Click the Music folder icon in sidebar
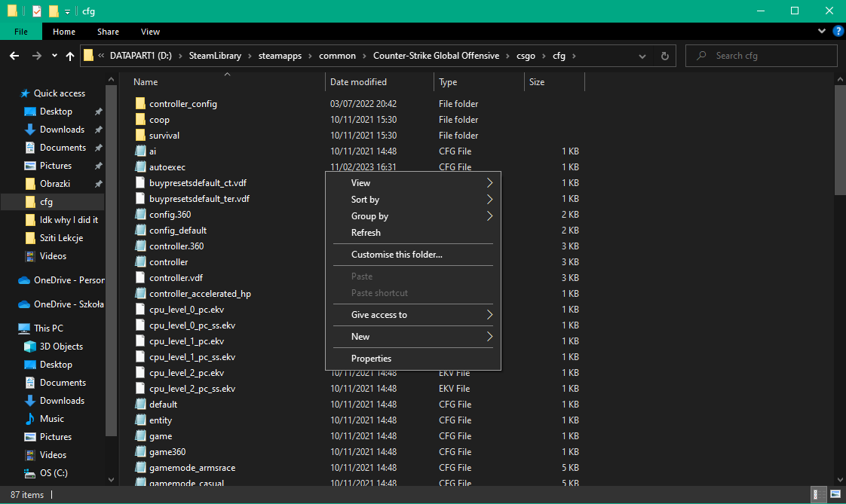The height and width of the screenshot is (504, 846). click(x=30, y=419)
